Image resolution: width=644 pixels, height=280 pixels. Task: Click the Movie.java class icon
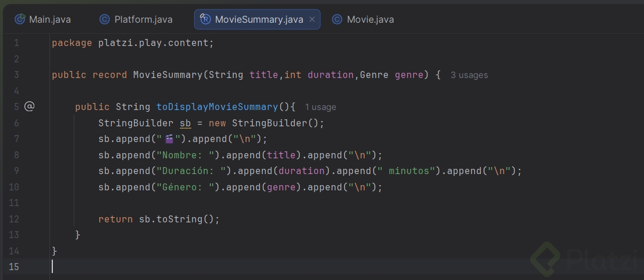click(x=337, y=19)
